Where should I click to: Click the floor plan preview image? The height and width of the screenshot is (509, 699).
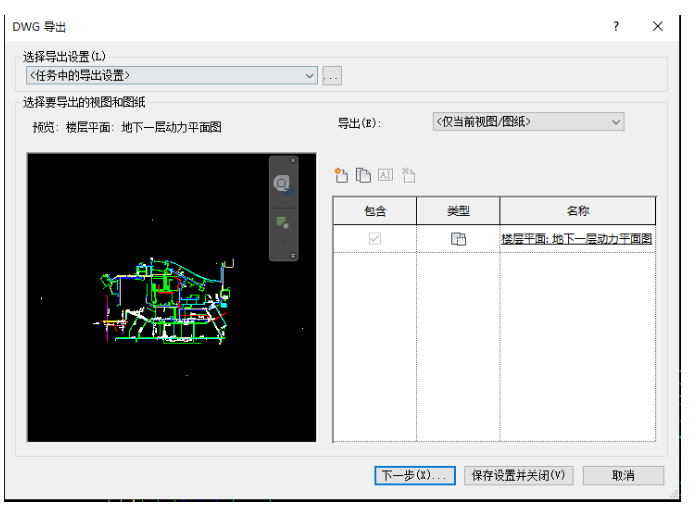172,298
